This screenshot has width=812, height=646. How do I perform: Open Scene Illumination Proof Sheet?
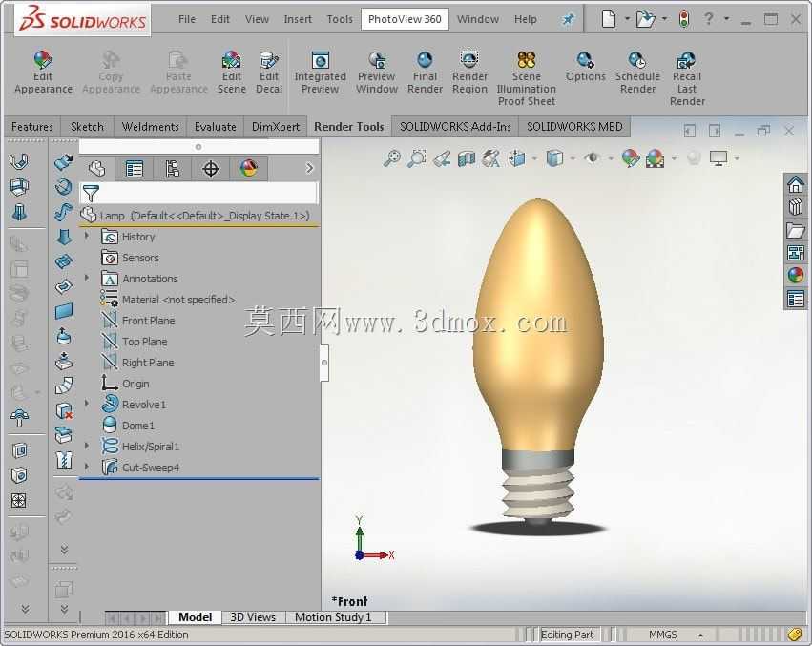[526, 79]
